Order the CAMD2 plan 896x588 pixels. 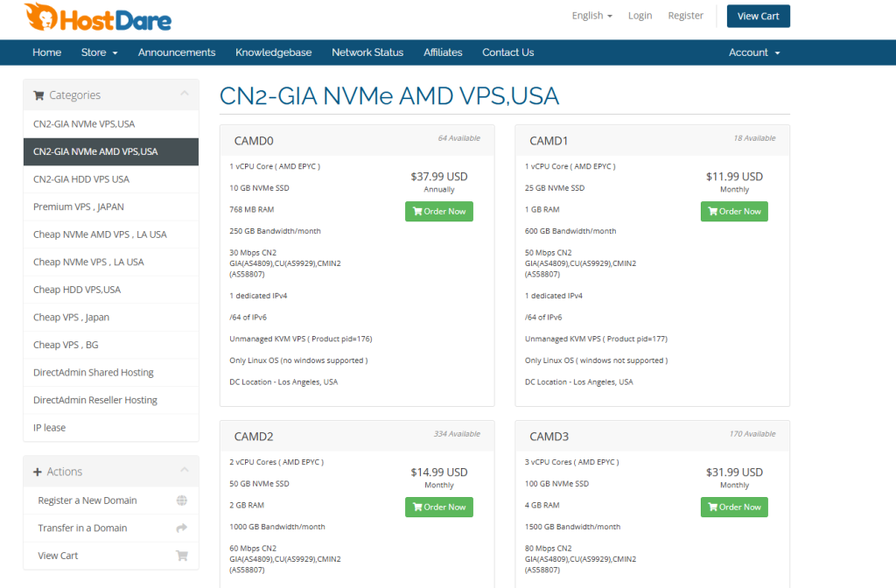click(x=439, y=507)
